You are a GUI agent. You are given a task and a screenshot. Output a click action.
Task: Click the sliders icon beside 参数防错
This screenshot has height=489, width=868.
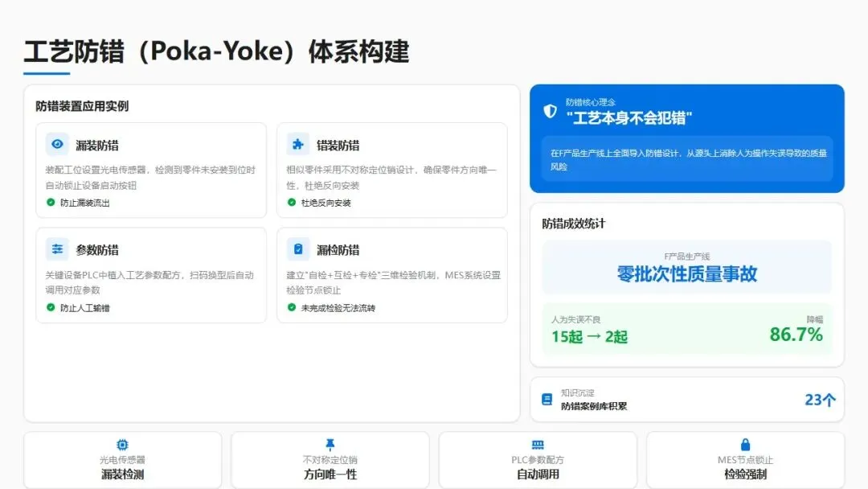(57, 249)
